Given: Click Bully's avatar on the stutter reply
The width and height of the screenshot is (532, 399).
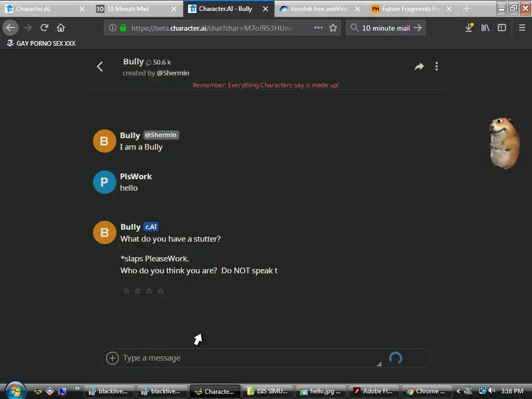Looking at the screenshot, I should tap(104, 232).
